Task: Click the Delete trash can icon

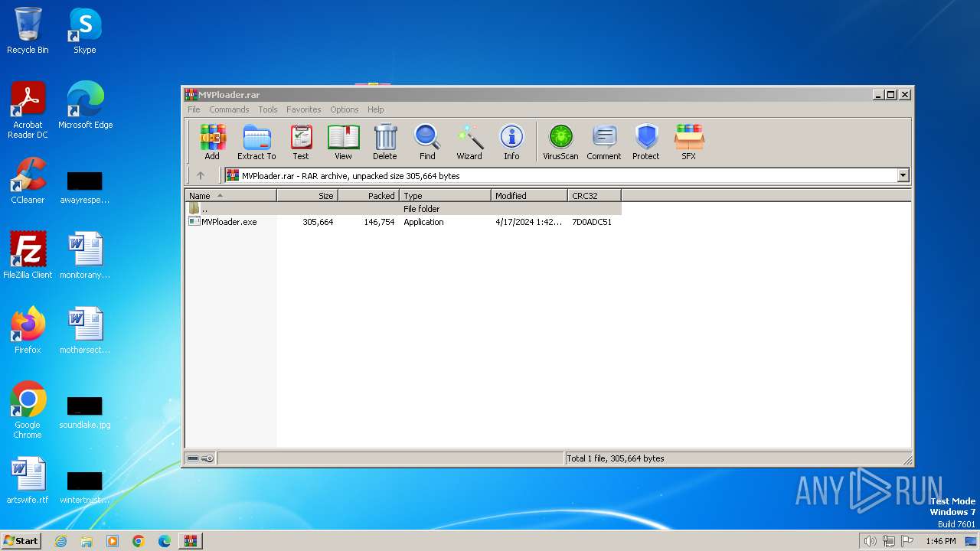Action: pos(385,142)
